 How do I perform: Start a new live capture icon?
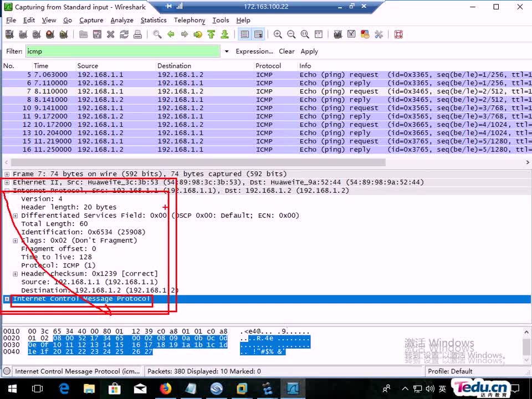point(37,34)
